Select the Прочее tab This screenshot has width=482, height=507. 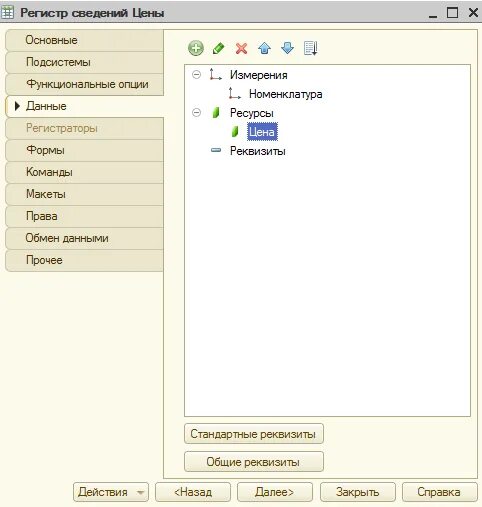[85, 260]
